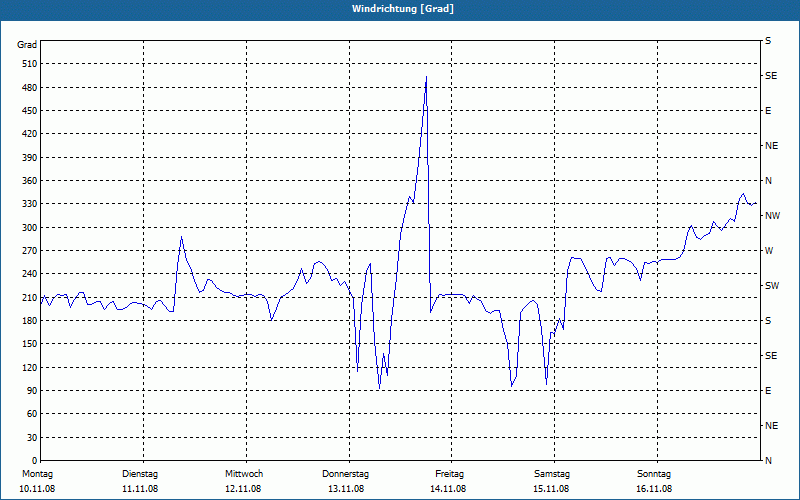Select the 'N' compass label beside 0 gridline
Screen dimensions: 800x500
coord(768,461)
